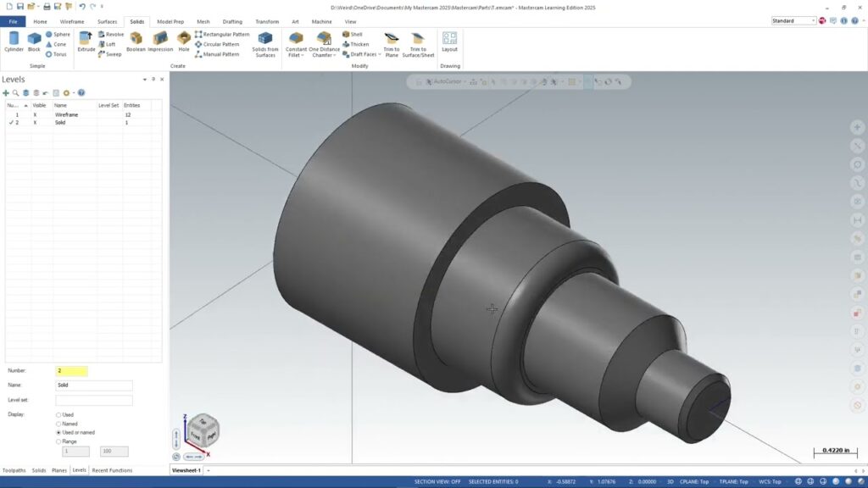Click the Top face of view cube
Screen dimensions: 868x488
click(x=203, y=421)
